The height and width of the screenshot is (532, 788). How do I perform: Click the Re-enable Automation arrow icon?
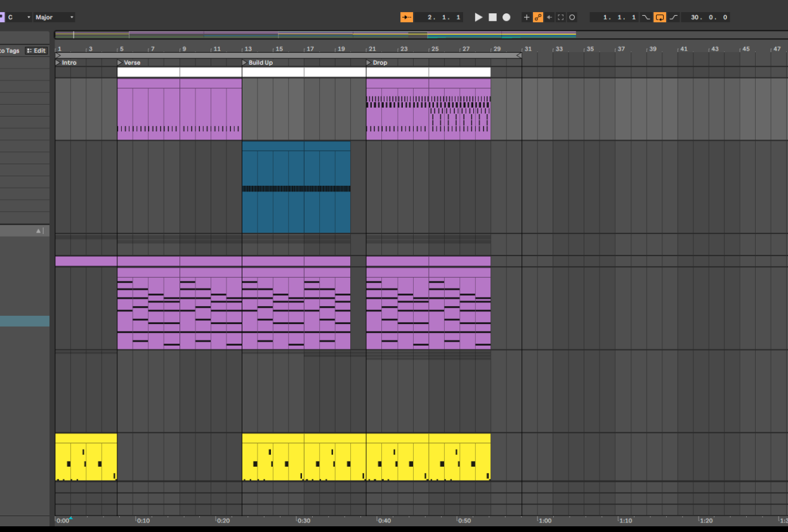(549, 17)
